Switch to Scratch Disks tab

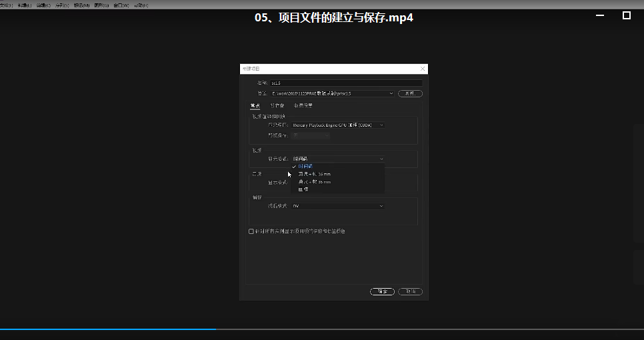[x=277, y=105]
